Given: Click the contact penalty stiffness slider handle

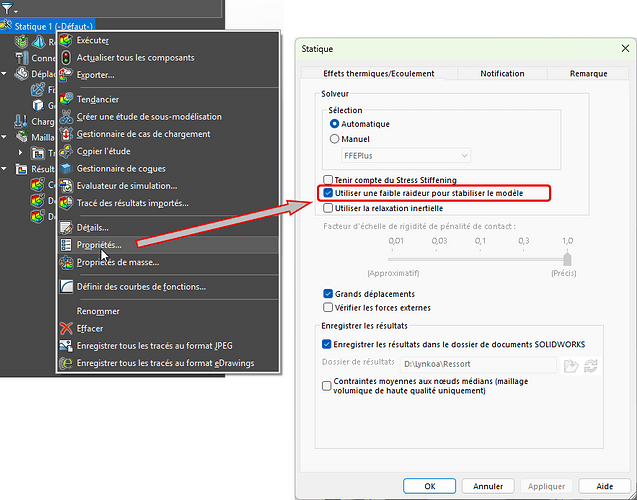Looking at the screenshot, I should pos(568,259).
